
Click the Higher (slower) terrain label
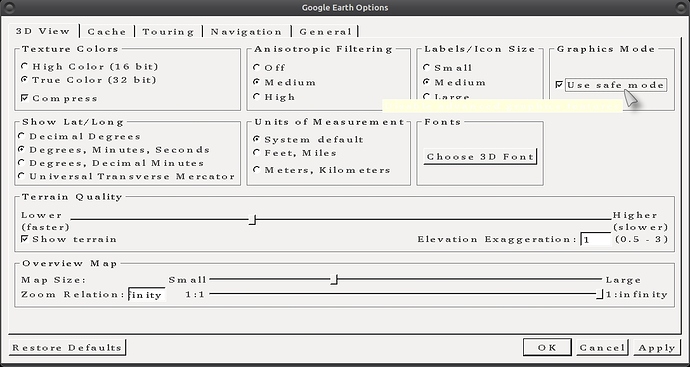pyautogui.click(x=641, y=221)
